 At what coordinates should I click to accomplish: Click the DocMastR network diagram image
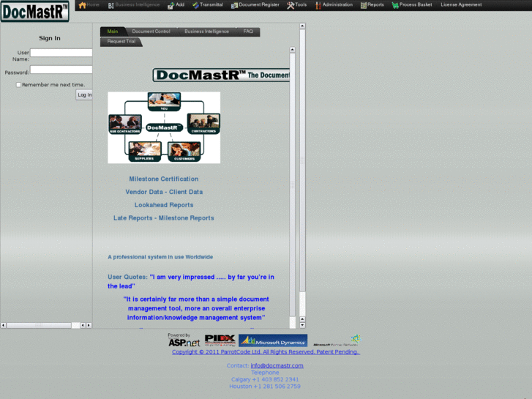pyautogui.click(x=164, y=127)
